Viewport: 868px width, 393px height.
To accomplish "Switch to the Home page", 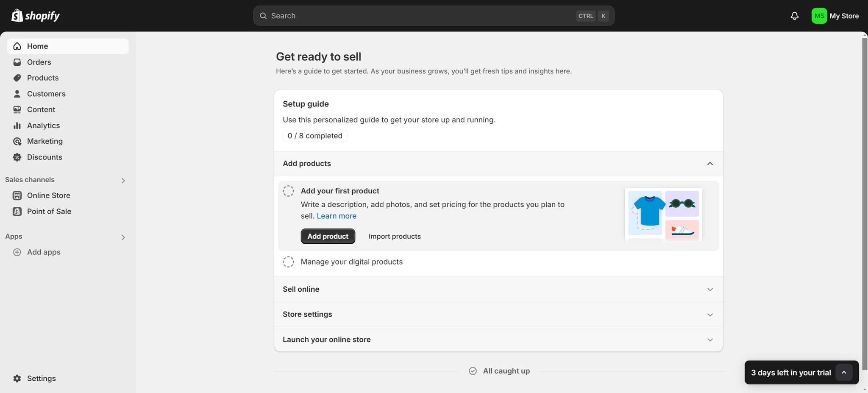I will coord(37,46).
